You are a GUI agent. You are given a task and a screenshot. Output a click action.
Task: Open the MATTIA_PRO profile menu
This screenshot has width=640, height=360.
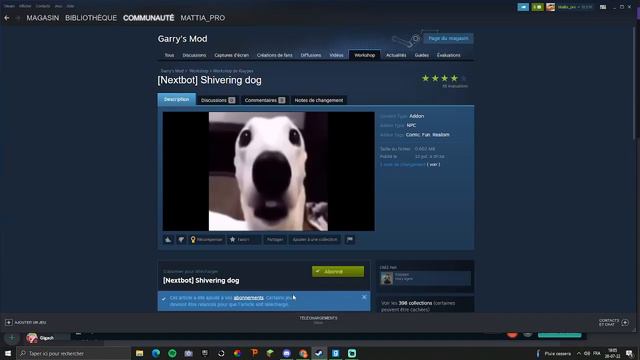tap(203, 18)
